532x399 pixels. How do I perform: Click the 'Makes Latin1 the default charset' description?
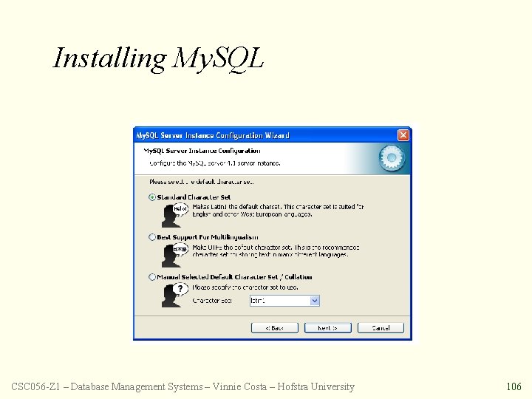point(278,211)
